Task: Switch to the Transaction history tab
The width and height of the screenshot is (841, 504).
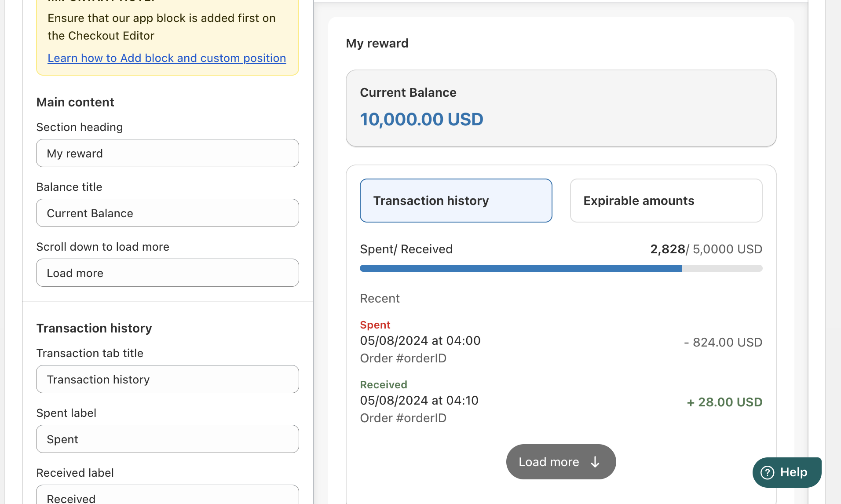Action: tap(456, 201)
